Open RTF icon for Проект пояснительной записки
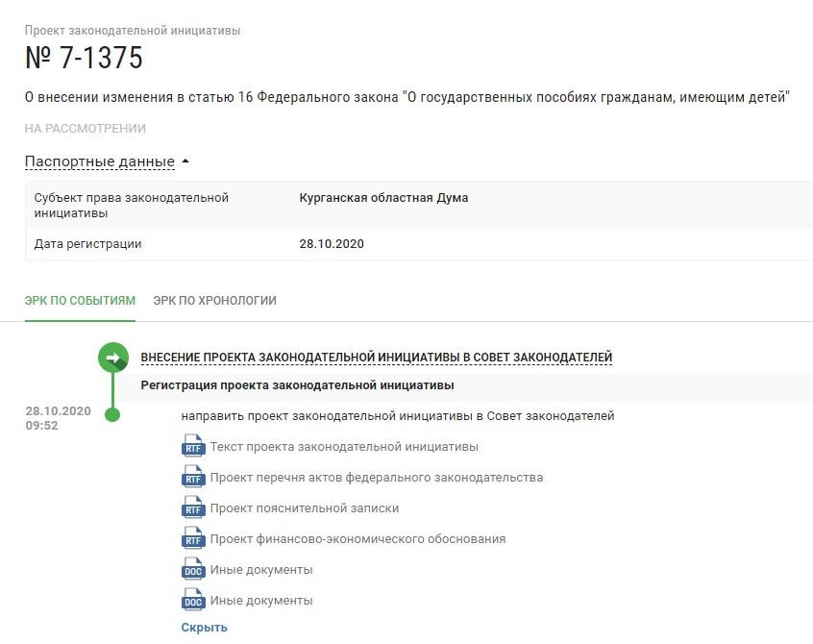The image size is (813, 644). coord(193,507)
